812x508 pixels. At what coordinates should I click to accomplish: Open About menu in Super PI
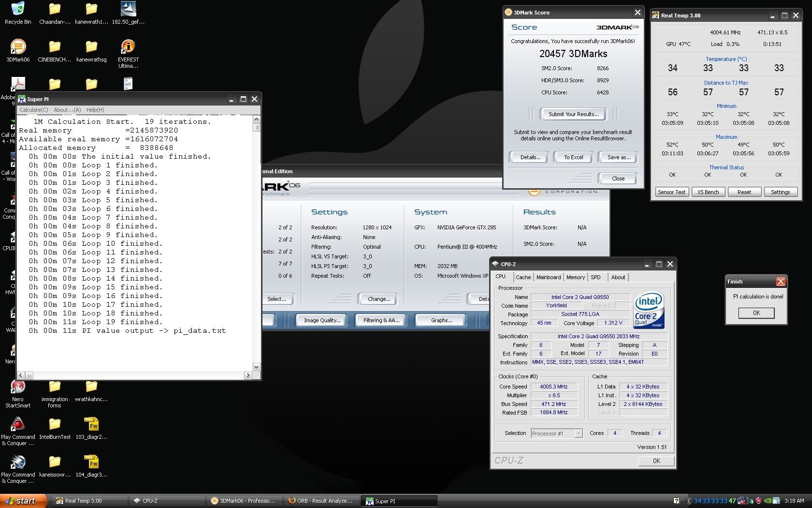67,110
